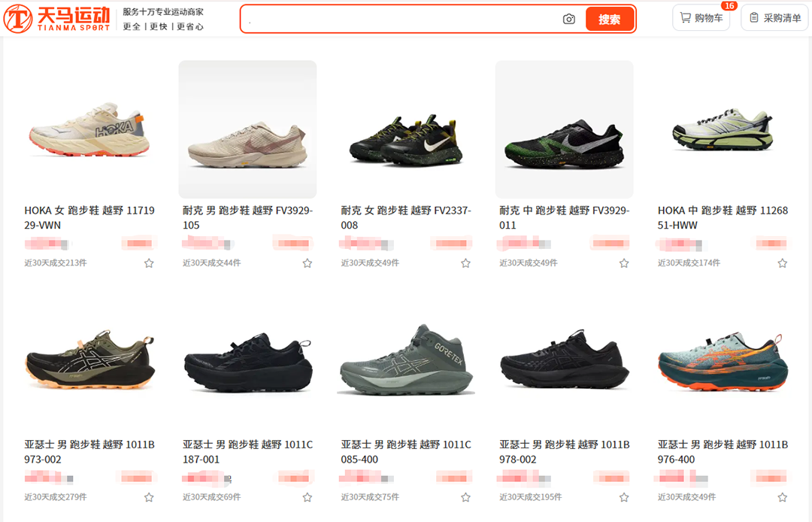This screenshot has width=812, height=522.
Task: Open the HOKA 1171929-VWN shoe thumbnail
Action: (x=89, y=129)
